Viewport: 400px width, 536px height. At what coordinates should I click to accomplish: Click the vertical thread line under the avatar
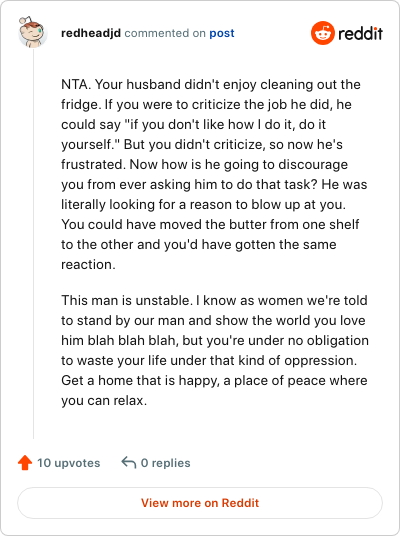[x=33, y=243]
